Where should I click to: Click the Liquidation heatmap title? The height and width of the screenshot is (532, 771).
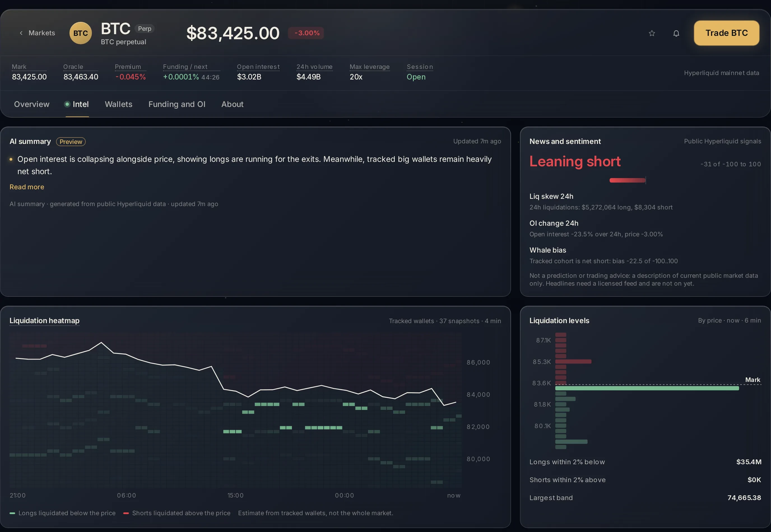[44, 321]
